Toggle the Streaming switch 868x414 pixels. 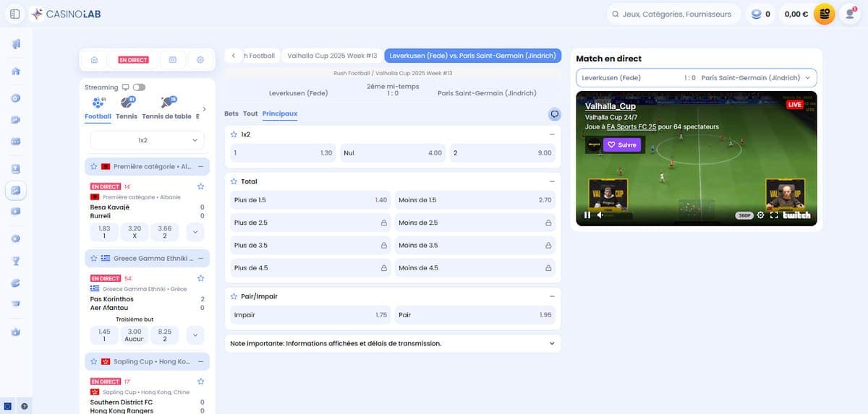pos(139,87)
